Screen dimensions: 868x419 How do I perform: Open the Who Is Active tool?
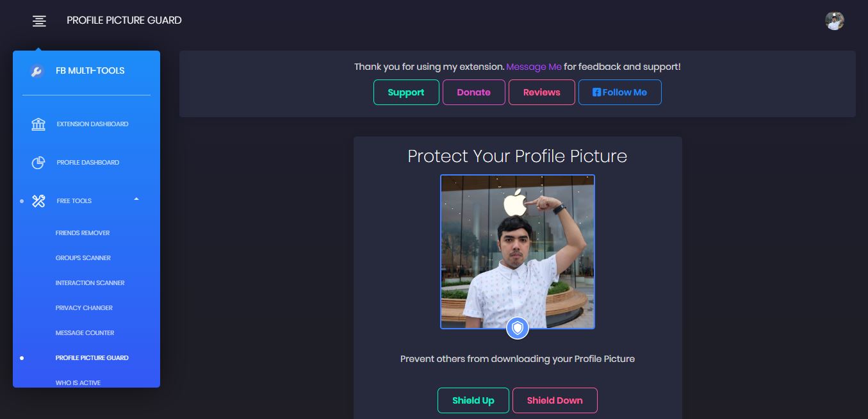tap(78, 382)
